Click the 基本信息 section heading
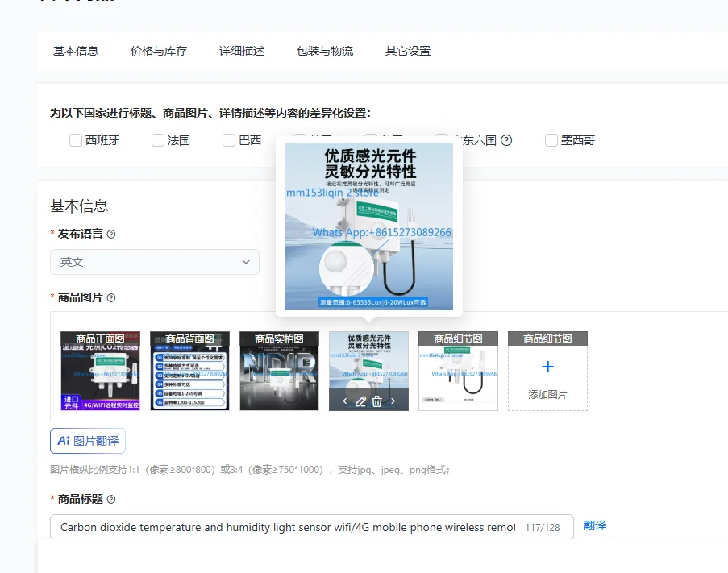728x573 pixels. (x=79, y=206)
